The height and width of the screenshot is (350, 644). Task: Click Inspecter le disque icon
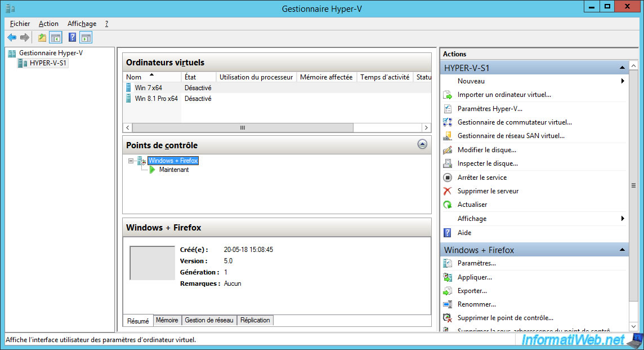coord(448,163)
